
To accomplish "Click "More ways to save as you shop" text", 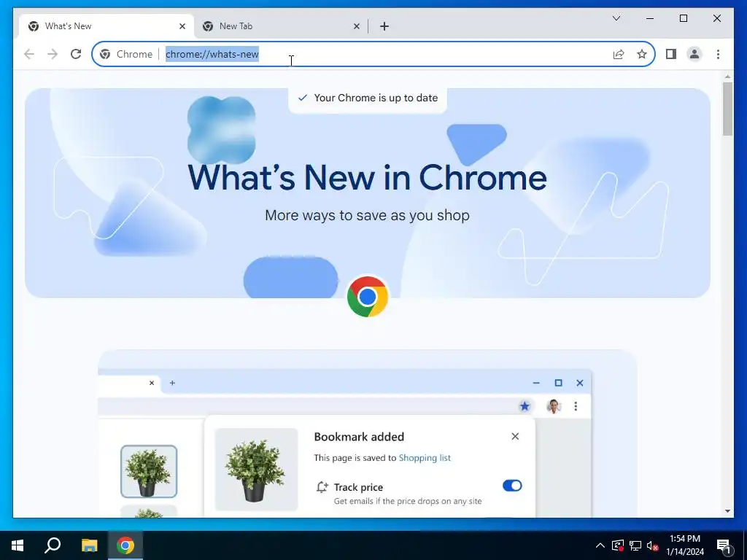I will click(x=368, y=215).
